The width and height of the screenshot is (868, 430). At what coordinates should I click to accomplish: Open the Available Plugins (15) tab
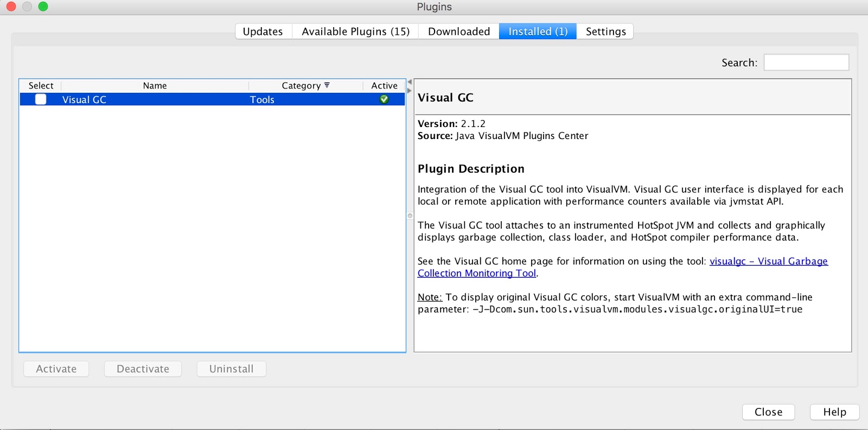[x=355, y=31]
